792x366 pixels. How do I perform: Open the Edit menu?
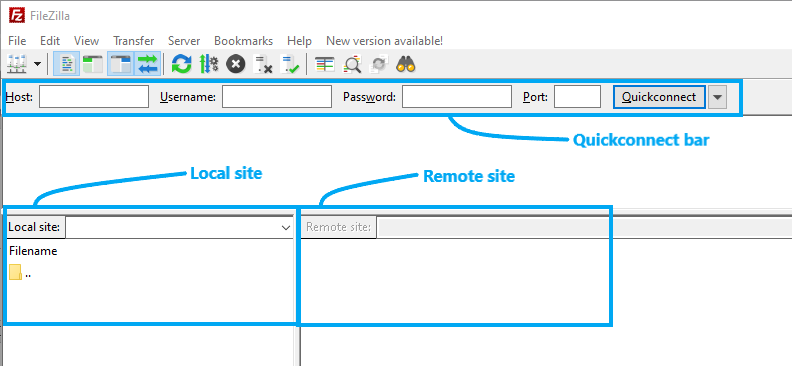[x=50, y=41]
